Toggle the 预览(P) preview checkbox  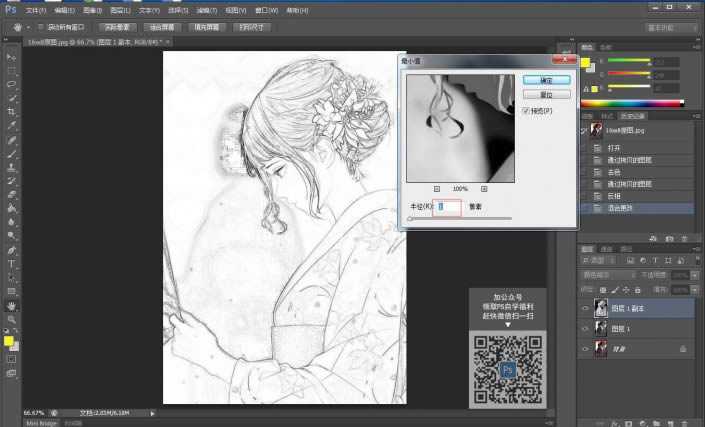526,111
